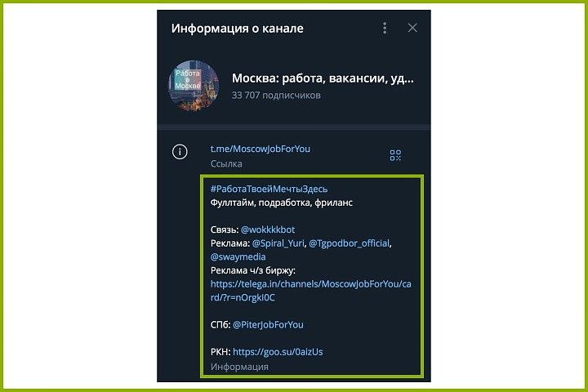Viewport: 588px width, 392px height.
Task: Close the channel info panel
Action: coord(412,28)
